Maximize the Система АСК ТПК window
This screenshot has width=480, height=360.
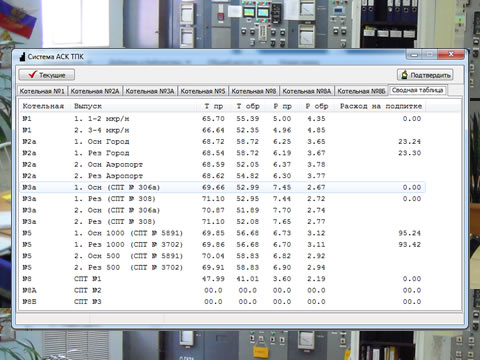[x=430, y=54]
